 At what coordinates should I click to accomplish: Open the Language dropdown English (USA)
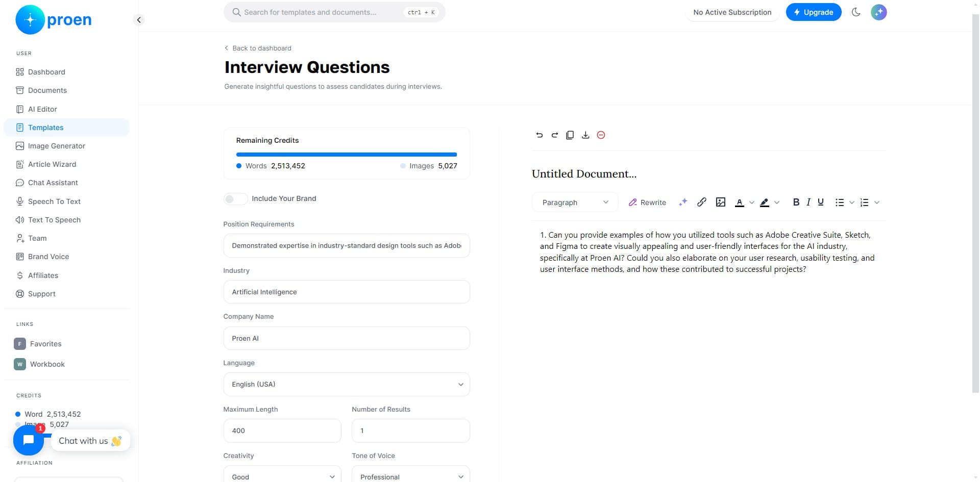coord(347,385)
